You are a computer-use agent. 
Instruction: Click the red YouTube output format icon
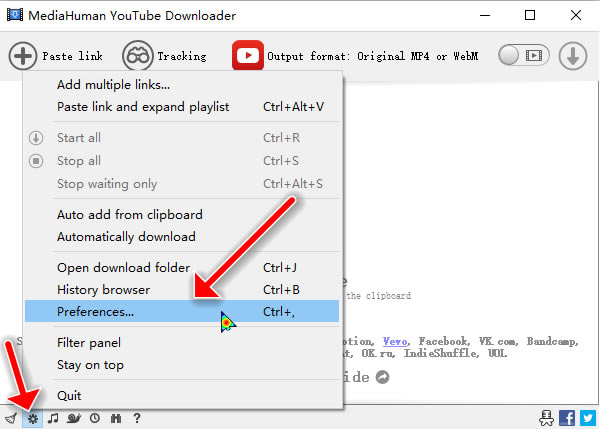coord(248,55)
